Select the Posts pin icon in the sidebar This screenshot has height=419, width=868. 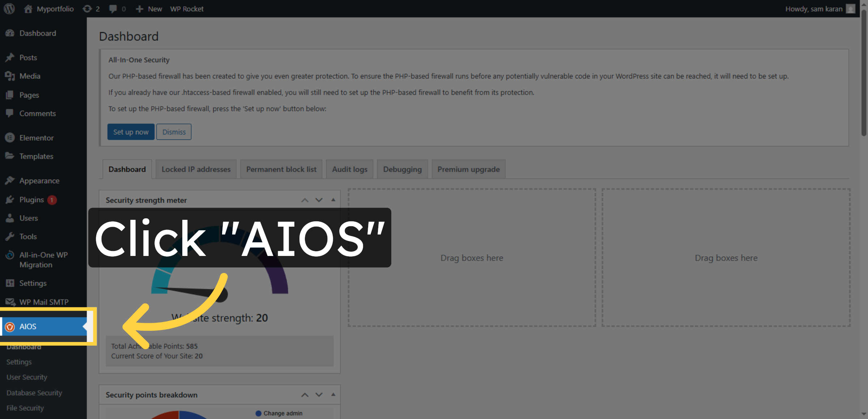click(10, 57)
